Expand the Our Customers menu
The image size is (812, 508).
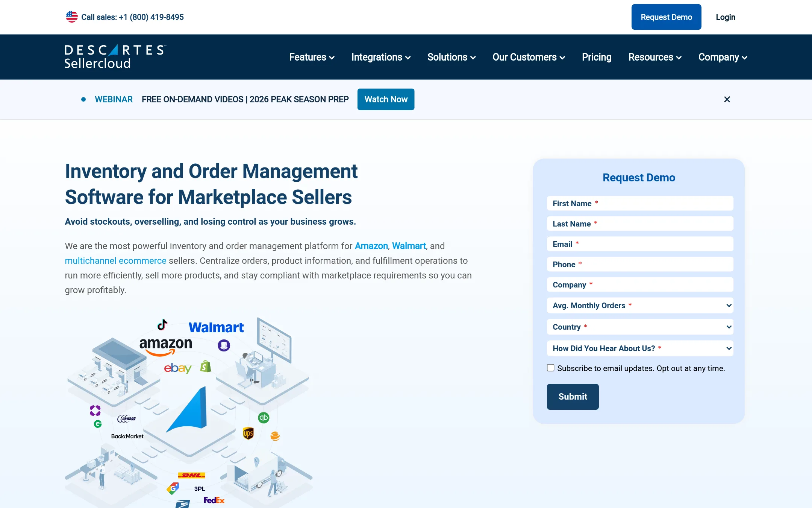[529, 57]
